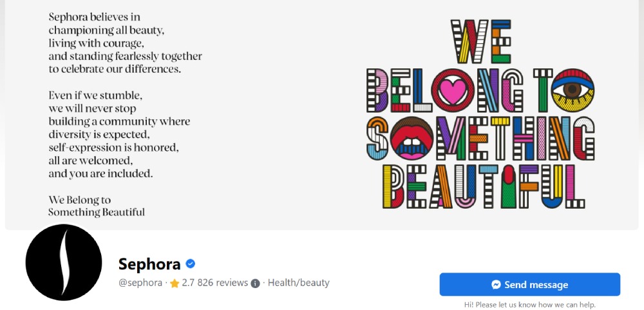Click 'We Belong to Something Beautiful' caption text
The width and height of the screenshot is (644, 310).
click(97, 206)
